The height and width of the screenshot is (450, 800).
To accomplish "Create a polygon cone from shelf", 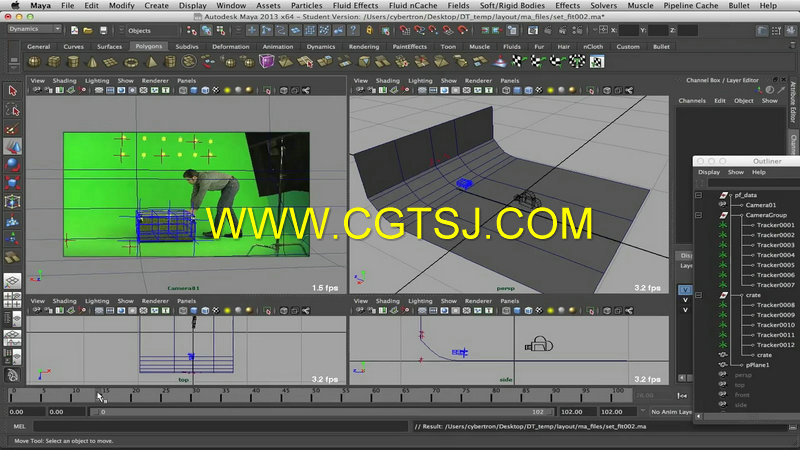I will pos(92,62).
